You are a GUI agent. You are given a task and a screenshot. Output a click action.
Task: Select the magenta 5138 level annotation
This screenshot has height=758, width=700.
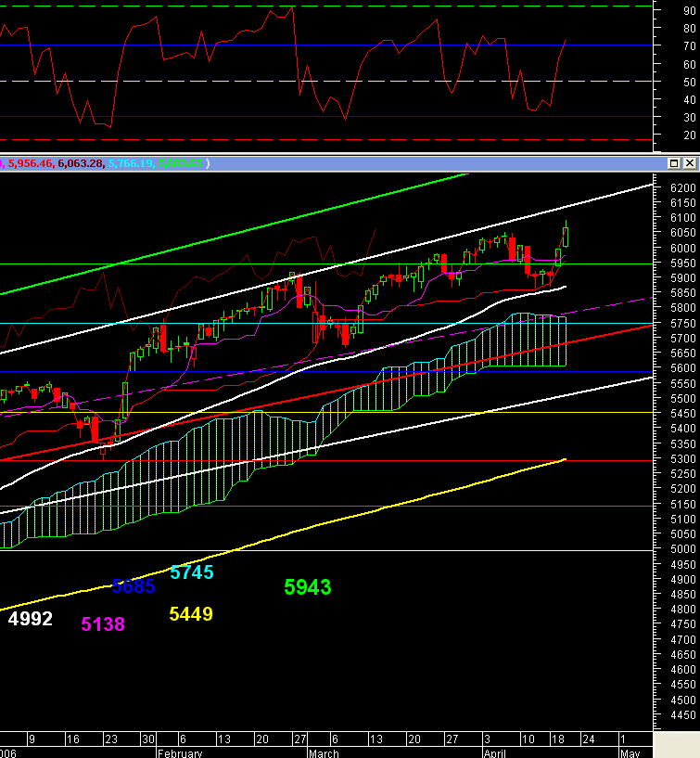coord(103,624)
